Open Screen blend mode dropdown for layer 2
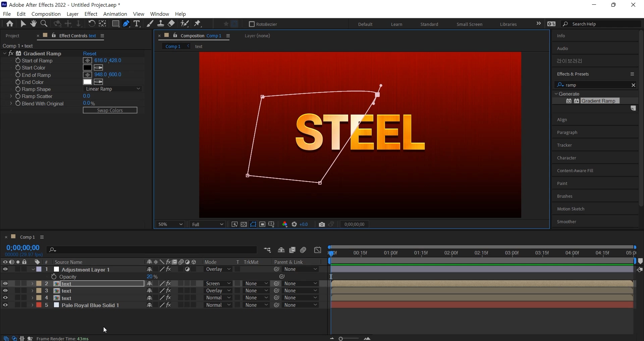The width and height of the screenshot is (644, 341). (x=218, y=284)
